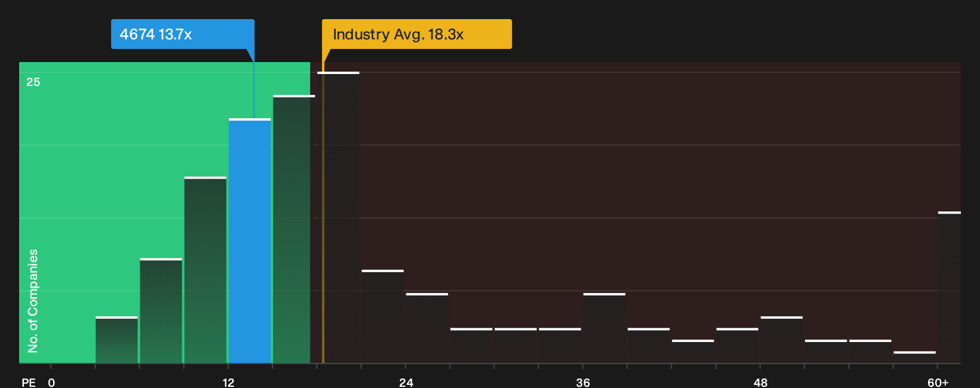This screenshot has height=388, width=980.
Task: Click the PE axis label
Action: click(x=29, y=383)
